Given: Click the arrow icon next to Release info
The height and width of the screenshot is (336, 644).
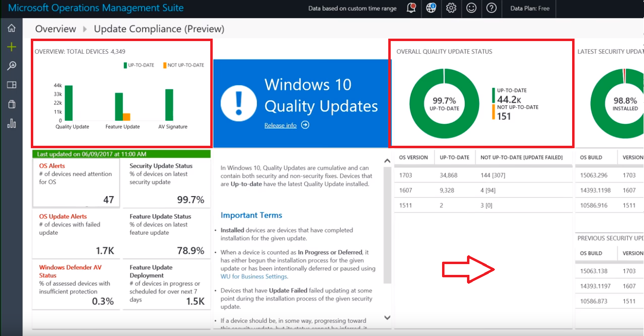Looking at the screenshot, I should point(305,125).
